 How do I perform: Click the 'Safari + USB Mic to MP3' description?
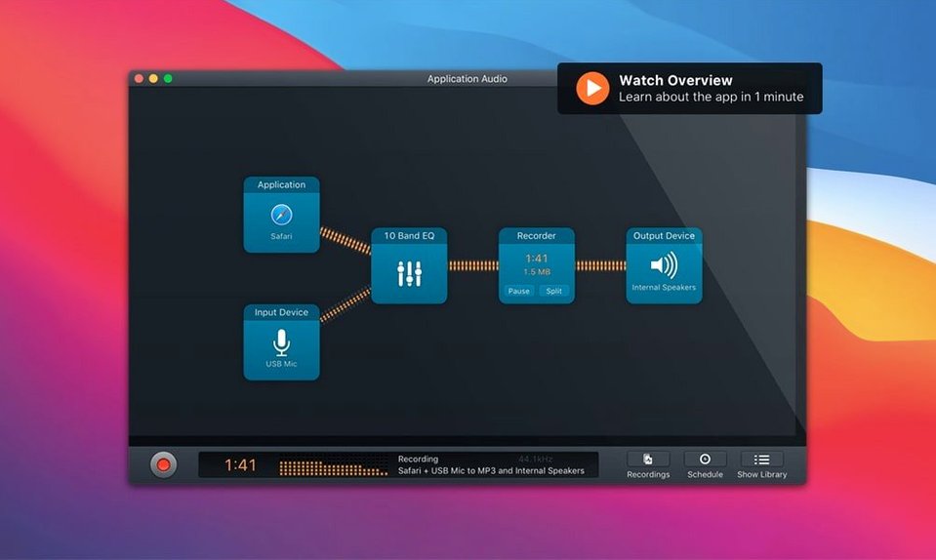click(x=491, y=470)
